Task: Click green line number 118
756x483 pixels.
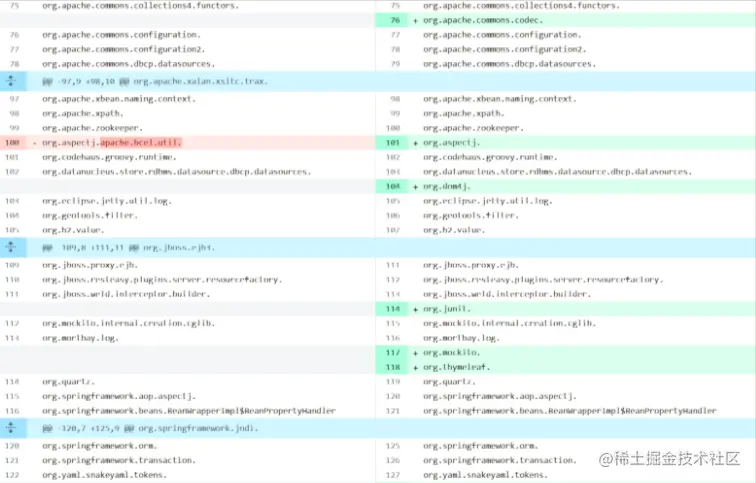Action: coord(392,367)
